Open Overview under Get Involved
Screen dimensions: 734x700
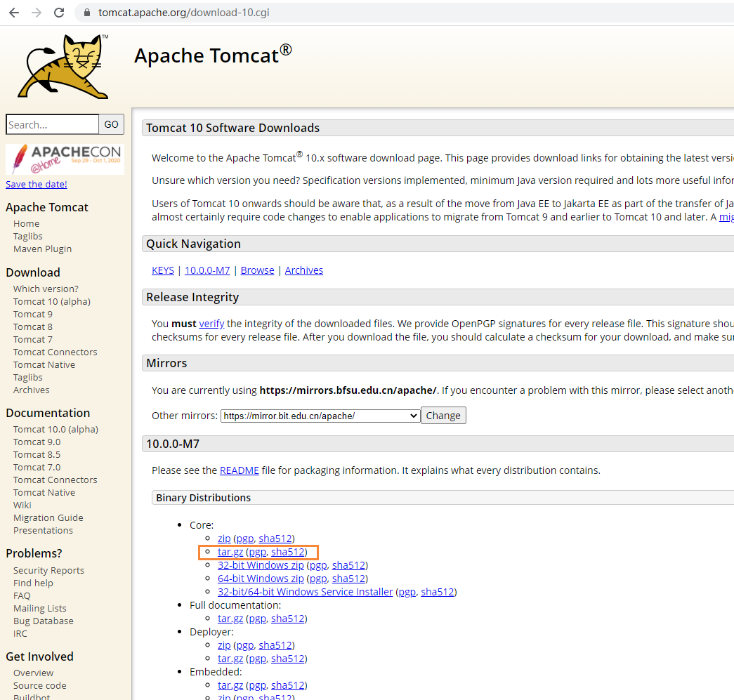pos(33,673)
